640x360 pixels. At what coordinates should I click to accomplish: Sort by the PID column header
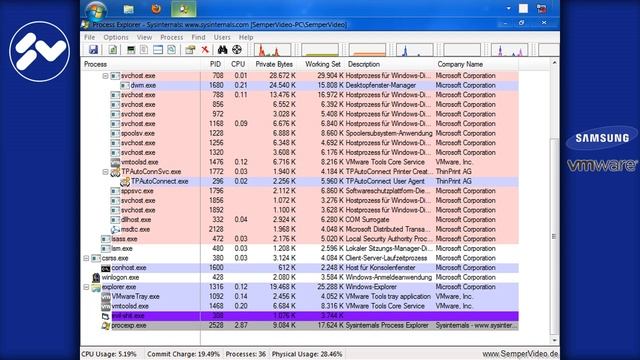click(x=215, y=64)
